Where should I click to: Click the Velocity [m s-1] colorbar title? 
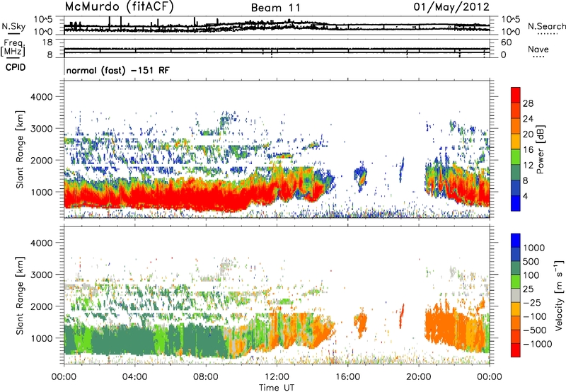point(559,295)
